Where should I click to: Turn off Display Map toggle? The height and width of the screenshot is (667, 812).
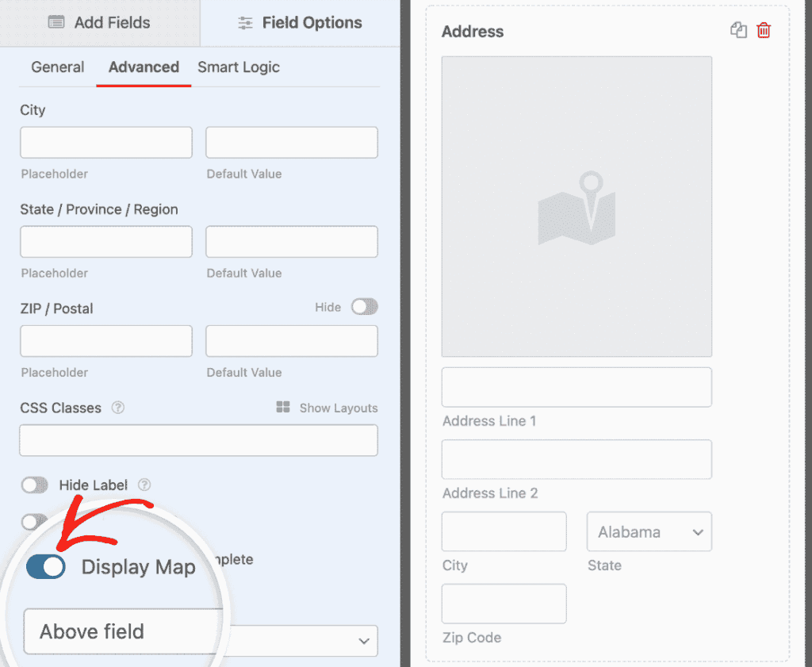46,567
